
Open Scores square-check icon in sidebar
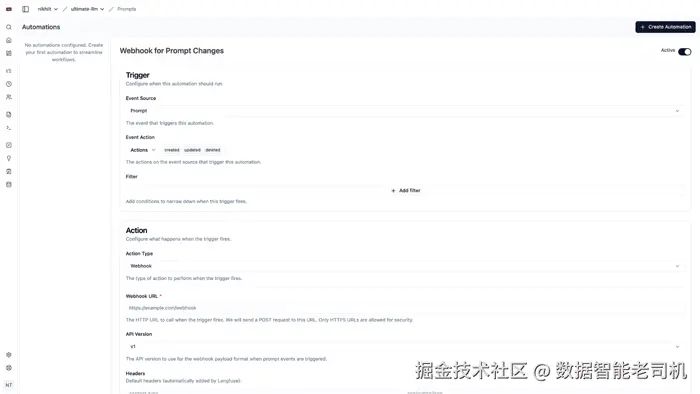click(x=8, y=145)
